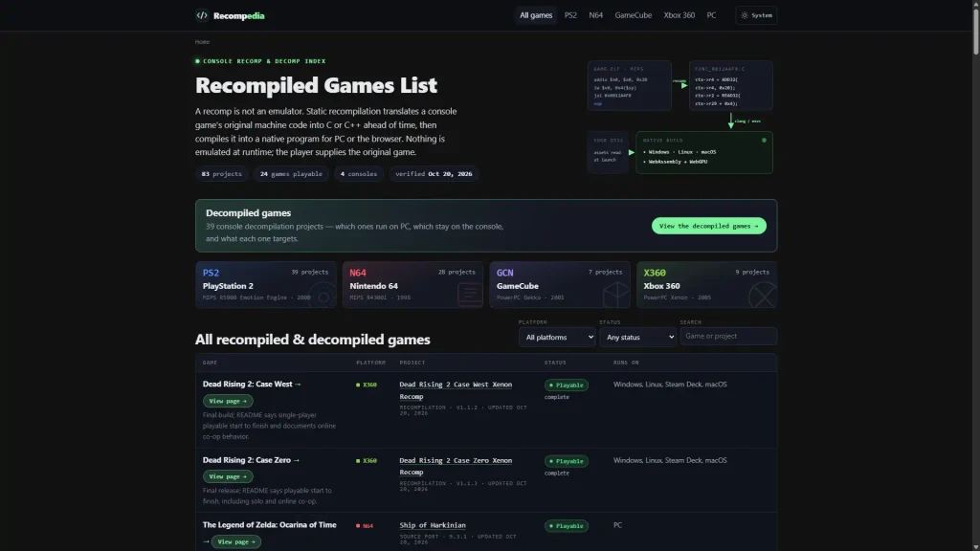Open the Ship of Harkinian project link

tap(433, 525)
